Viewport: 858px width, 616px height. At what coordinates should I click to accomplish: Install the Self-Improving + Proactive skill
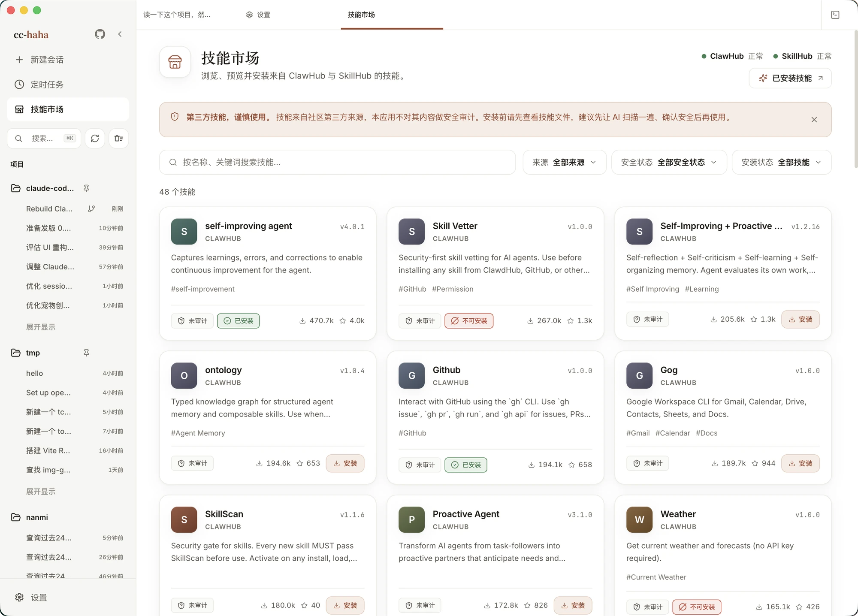pyautogui.click(x=801, y=319)
